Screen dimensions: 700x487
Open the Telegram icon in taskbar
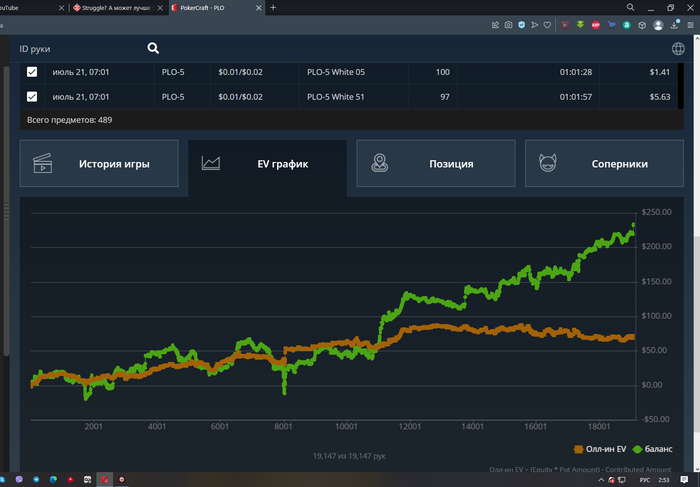point(36,479)
